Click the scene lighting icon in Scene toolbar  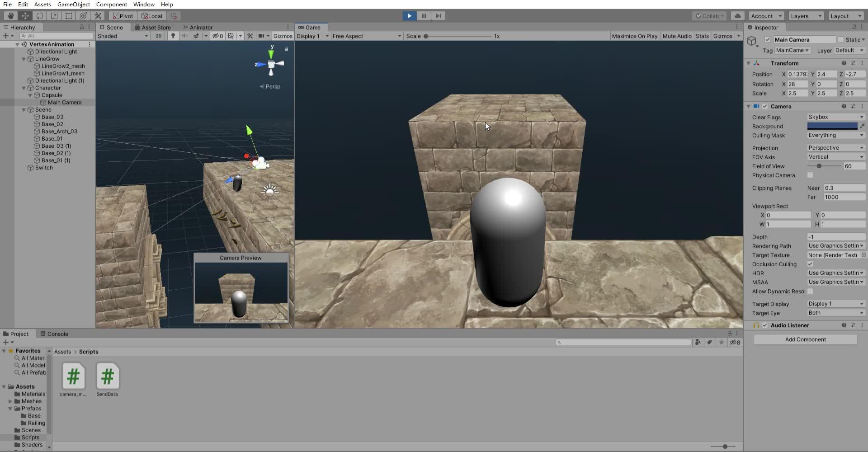coord(173,36)
